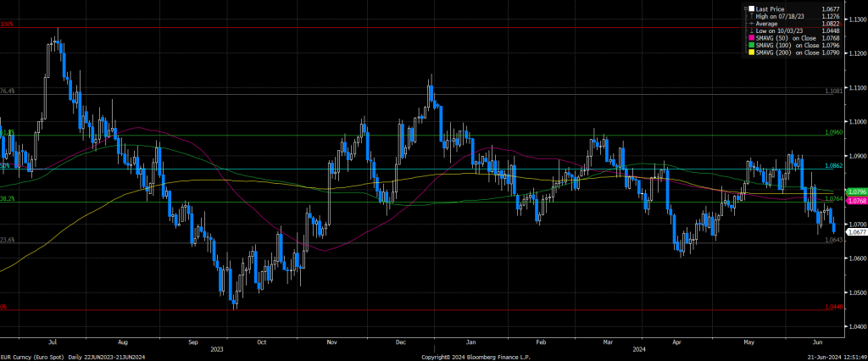Click the 0% Fibonacci level label

(x=3, y=307)
